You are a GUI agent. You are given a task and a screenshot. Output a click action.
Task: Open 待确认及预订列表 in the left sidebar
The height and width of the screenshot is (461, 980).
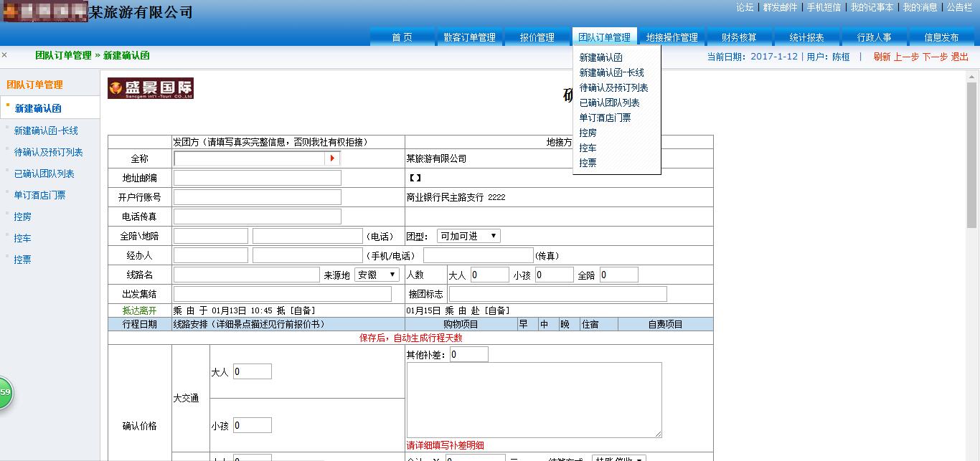click(48, 152)
